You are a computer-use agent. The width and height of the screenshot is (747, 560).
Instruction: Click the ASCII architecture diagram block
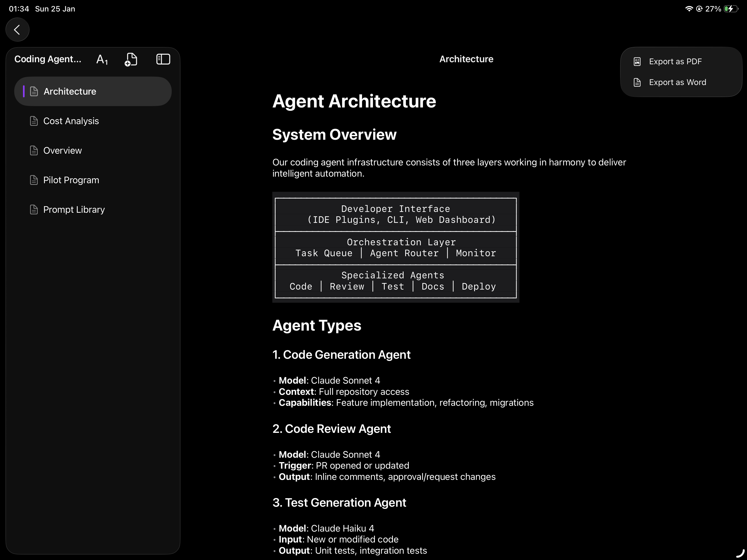click(x=395, y=247)
